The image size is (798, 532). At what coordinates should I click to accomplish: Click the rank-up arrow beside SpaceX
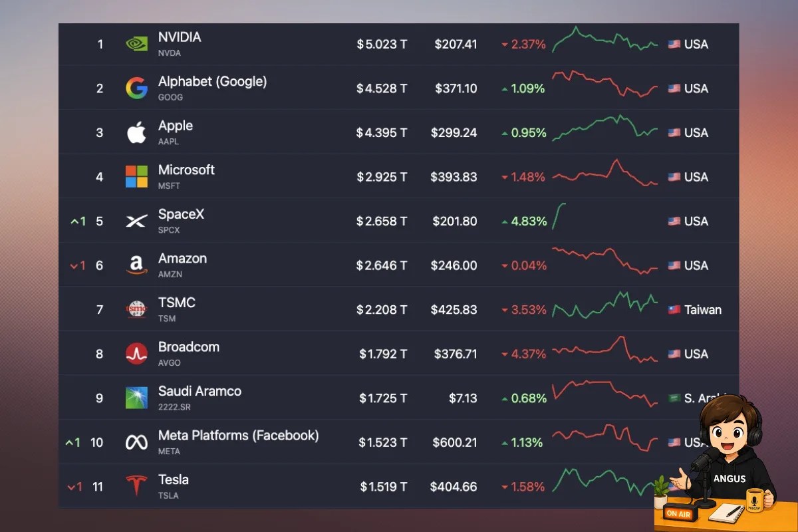tap(74, 221)
